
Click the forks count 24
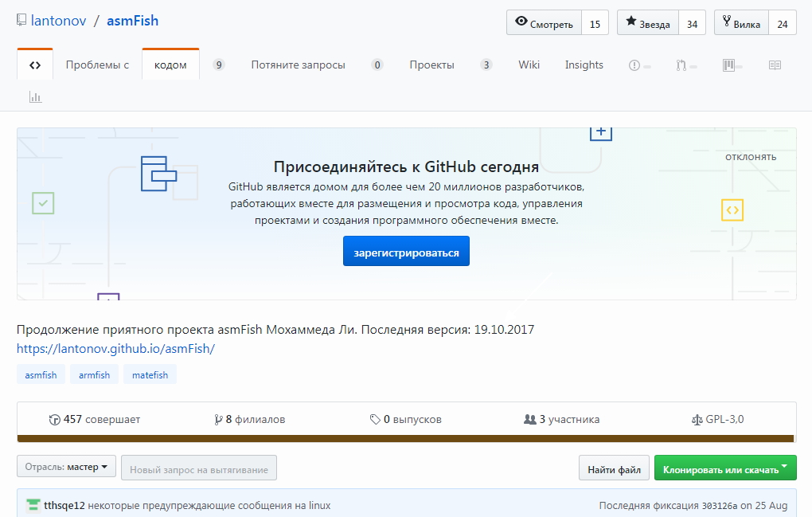[783, 23]
